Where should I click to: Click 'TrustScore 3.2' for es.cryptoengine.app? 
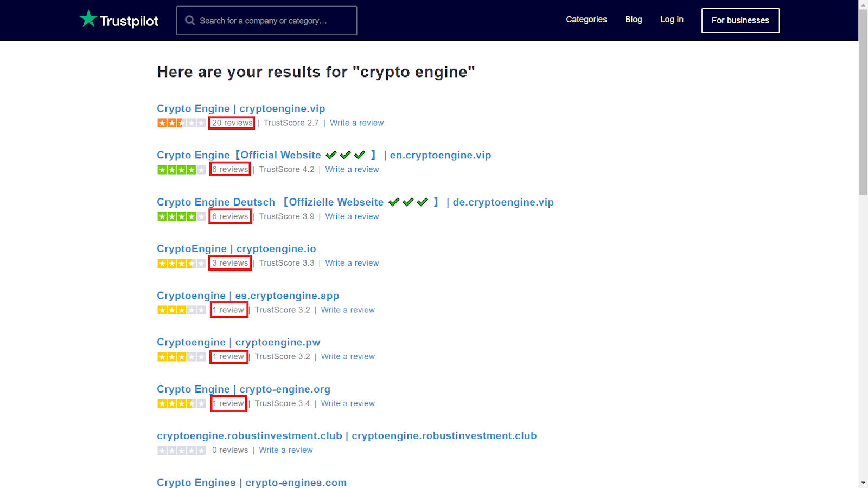[282, 310]
